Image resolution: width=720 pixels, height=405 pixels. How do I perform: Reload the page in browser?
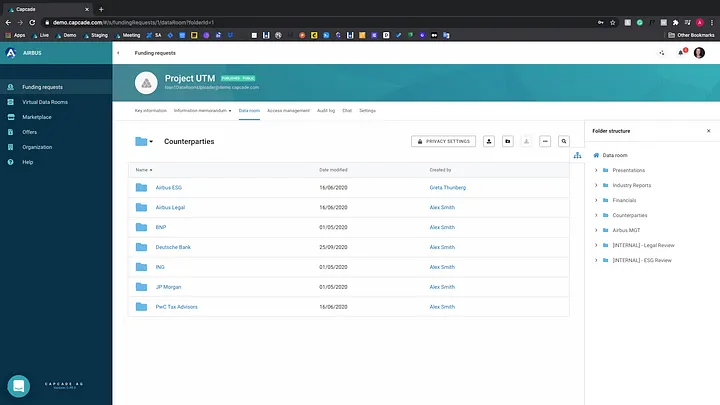[x=32, y=22]
